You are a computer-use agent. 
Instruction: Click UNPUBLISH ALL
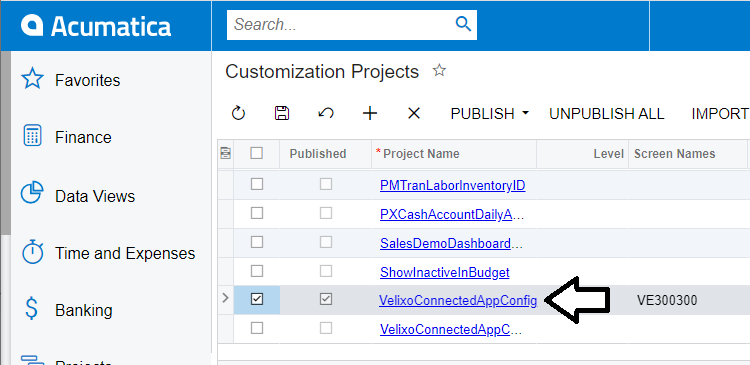(607, 114)
